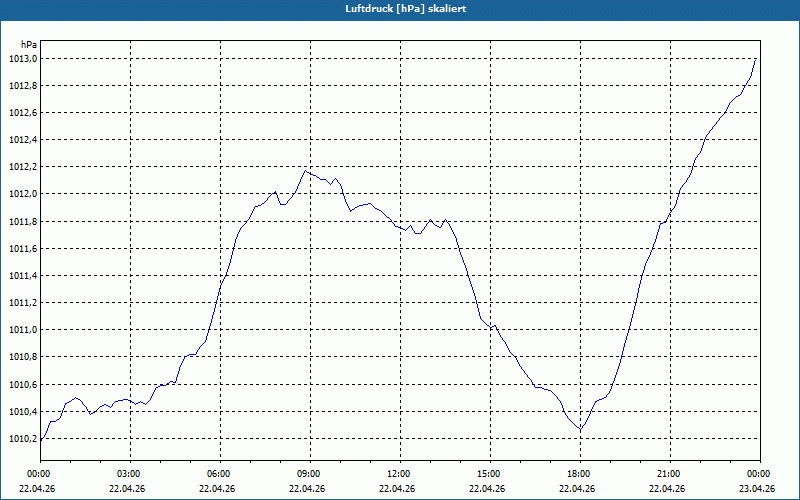800x500 pixels.
Task: Click the 1011,6 axis value
Action: tap(23, 248)
